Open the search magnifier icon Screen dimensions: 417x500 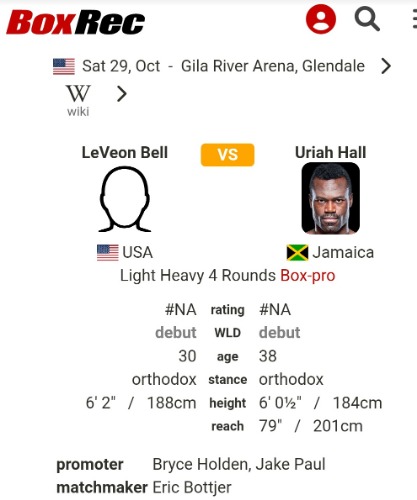point(367,20)
